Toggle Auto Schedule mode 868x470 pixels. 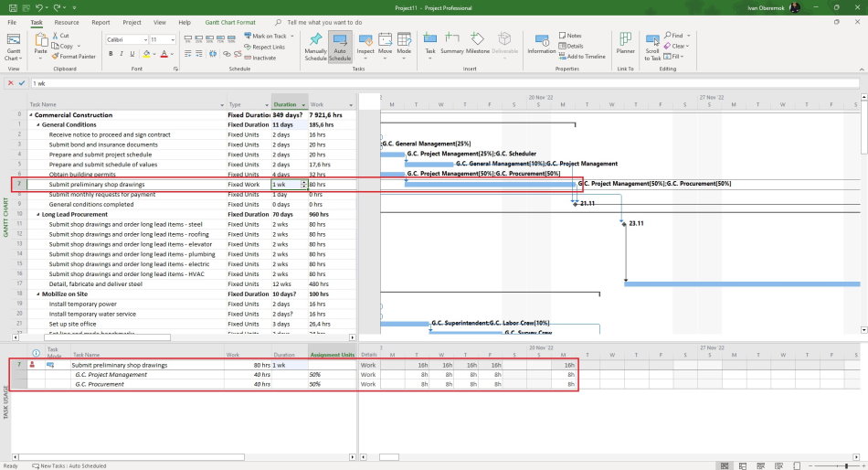[x=340, y=47]
